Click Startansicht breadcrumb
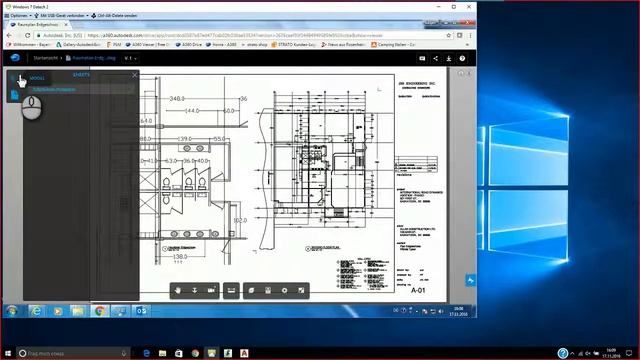This screenshot has width=640, height=360. 45,58
